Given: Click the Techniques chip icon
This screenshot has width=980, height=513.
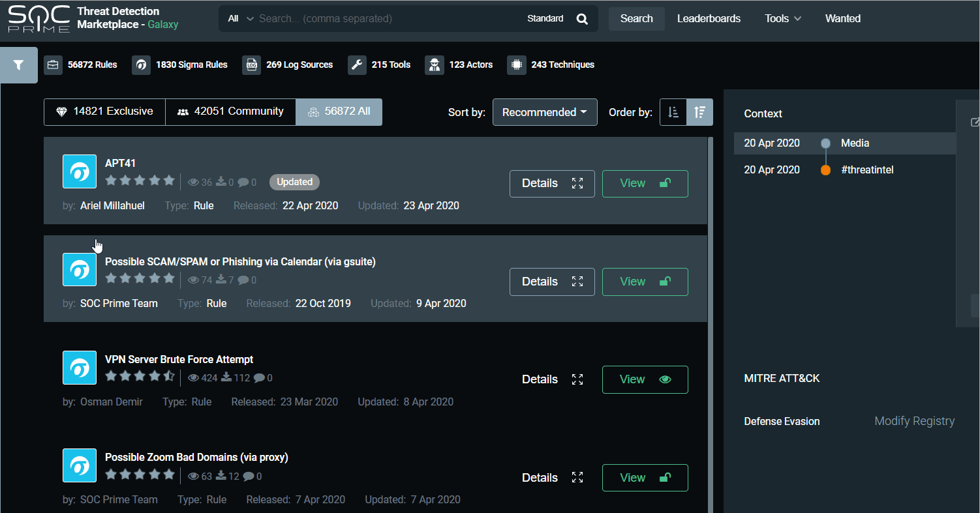Looking at the screenshot, I should coord(516,65).
